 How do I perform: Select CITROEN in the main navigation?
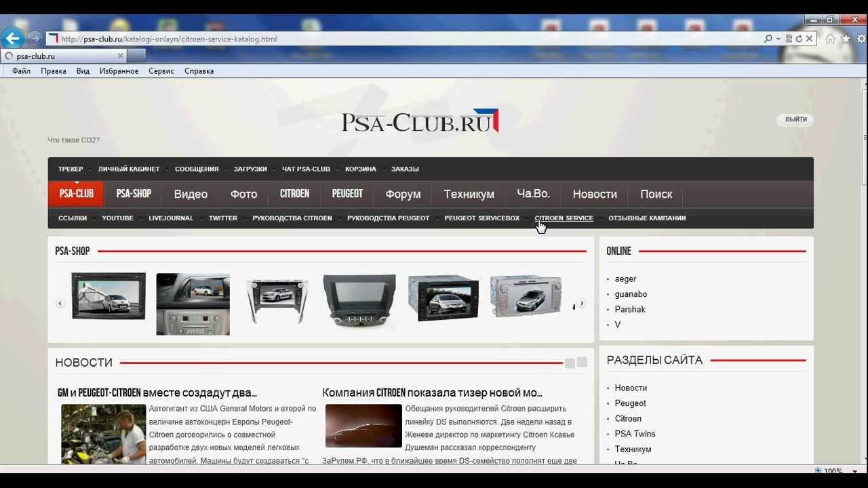coord(294,194)
